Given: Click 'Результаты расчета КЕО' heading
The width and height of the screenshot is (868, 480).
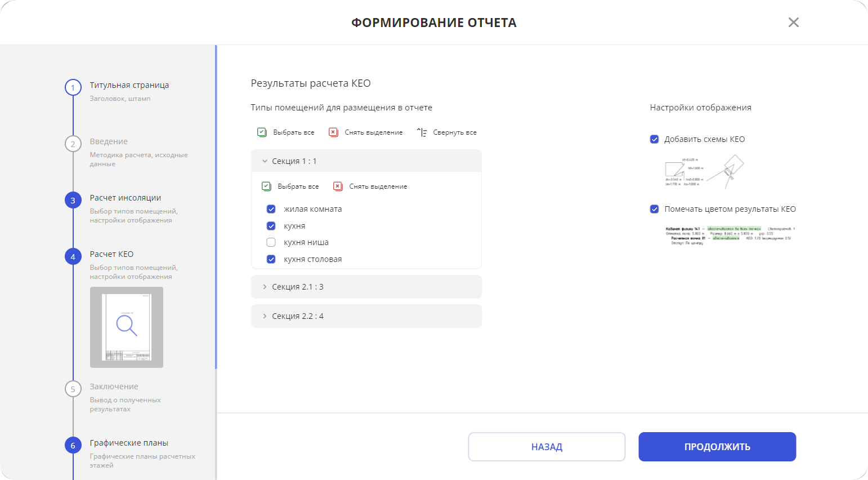Looking at the screenshot, I should pyautogui.click(x=311, y=83).
